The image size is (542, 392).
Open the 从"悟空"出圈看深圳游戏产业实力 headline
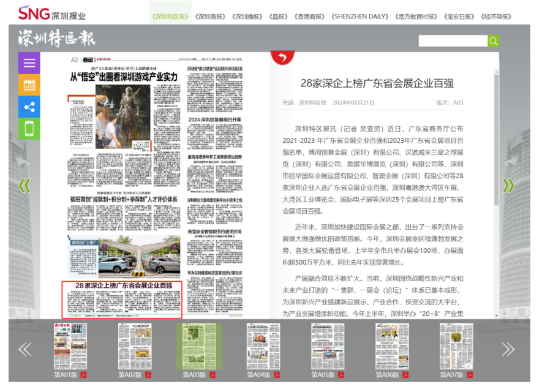click(123, 77)
